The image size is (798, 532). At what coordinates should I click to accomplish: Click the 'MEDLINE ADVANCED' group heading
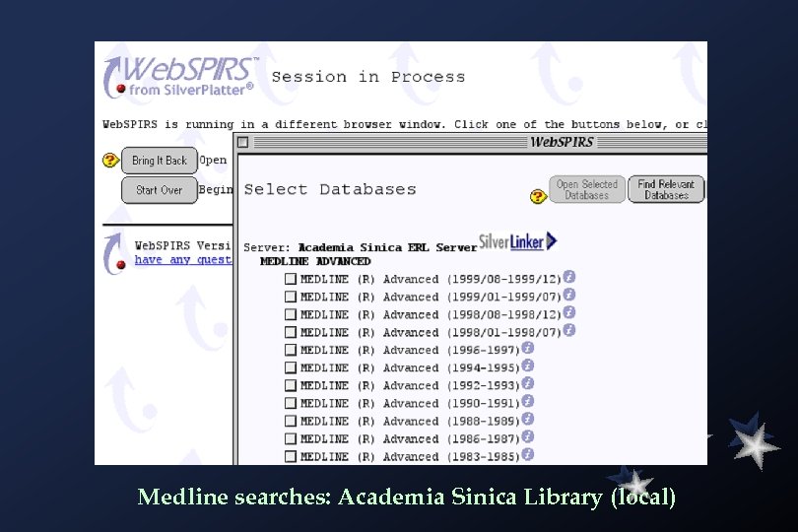coord(315,262)
